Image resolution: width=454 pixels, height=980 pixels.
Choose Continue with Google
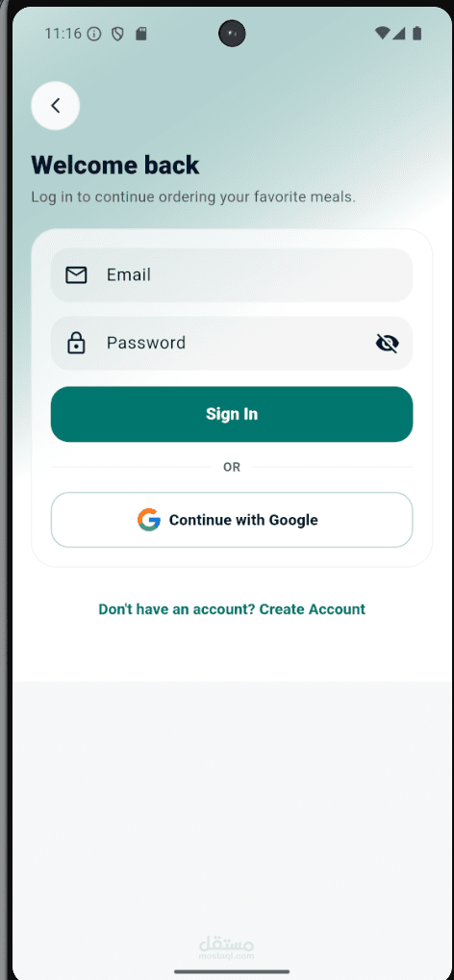(x=232, y=520)
